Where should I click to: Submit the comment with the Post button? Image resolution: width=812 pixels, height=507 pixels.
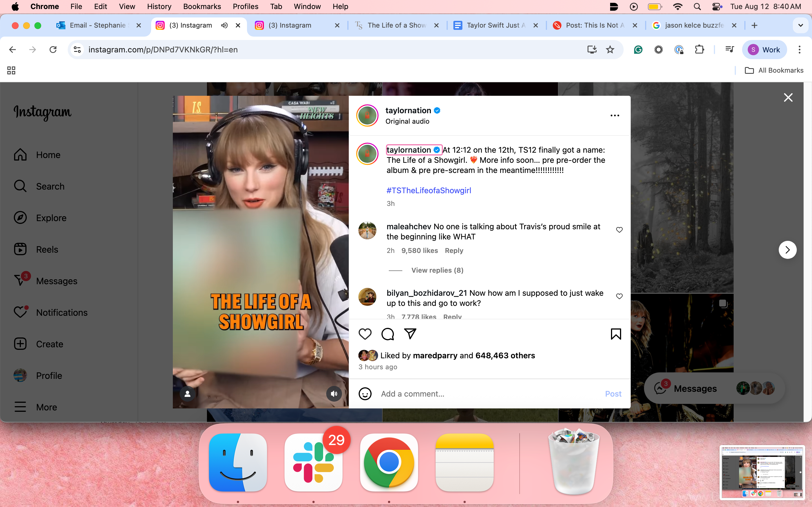tap(613, 394)
